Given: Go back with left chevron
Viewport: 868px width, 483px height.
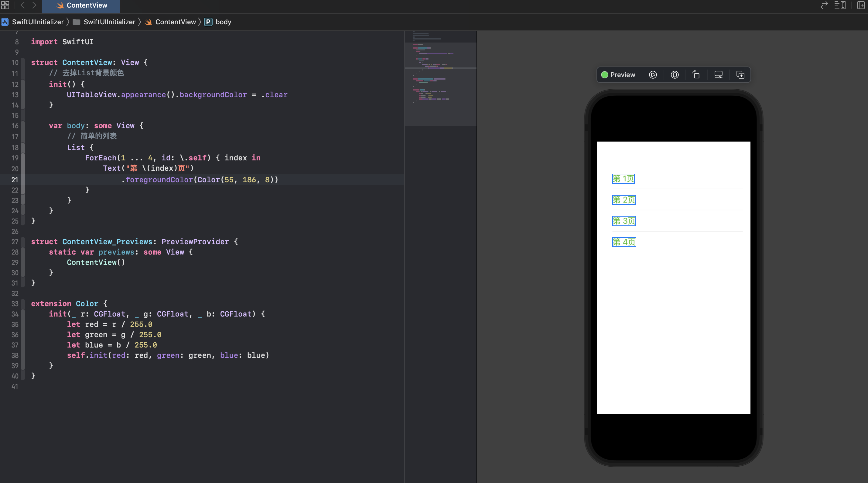Looking at the screenshot, I should click(22, 5).
